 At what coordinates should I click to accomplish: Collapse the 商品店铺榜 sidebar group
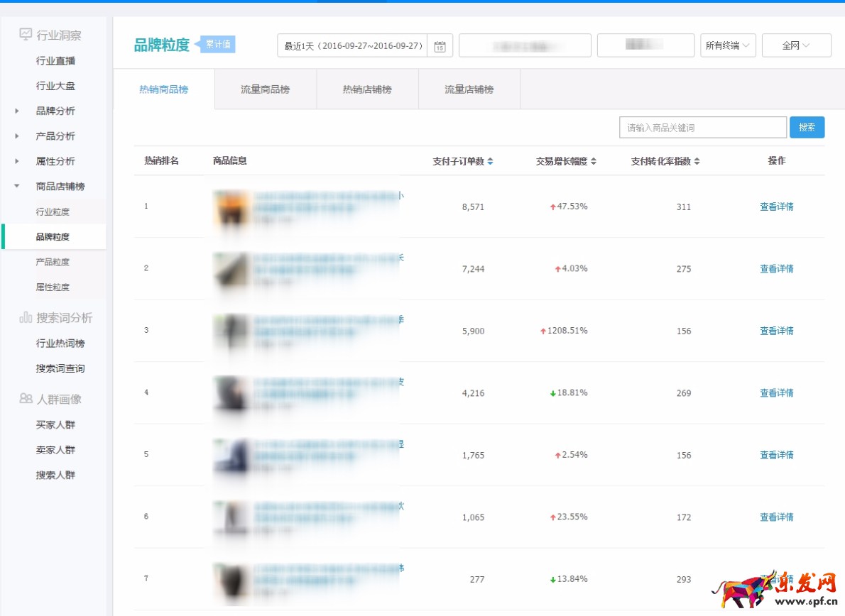(x=17, y=187)
